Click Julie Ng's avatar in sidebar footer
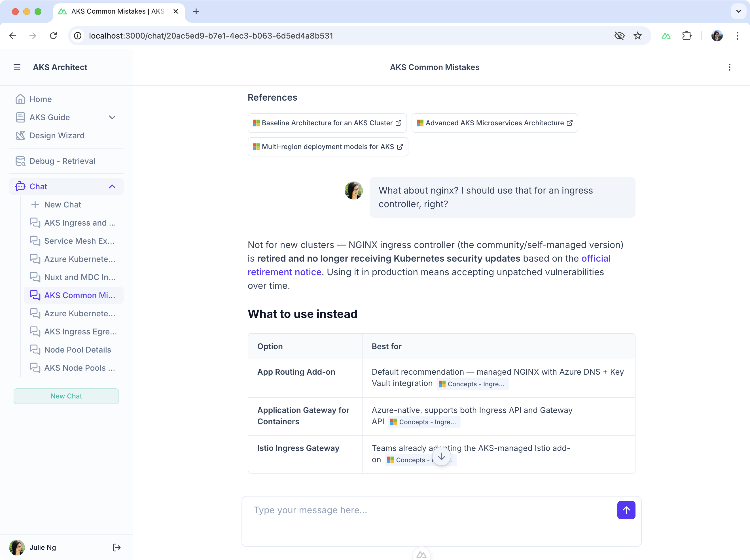 (17, 548)
